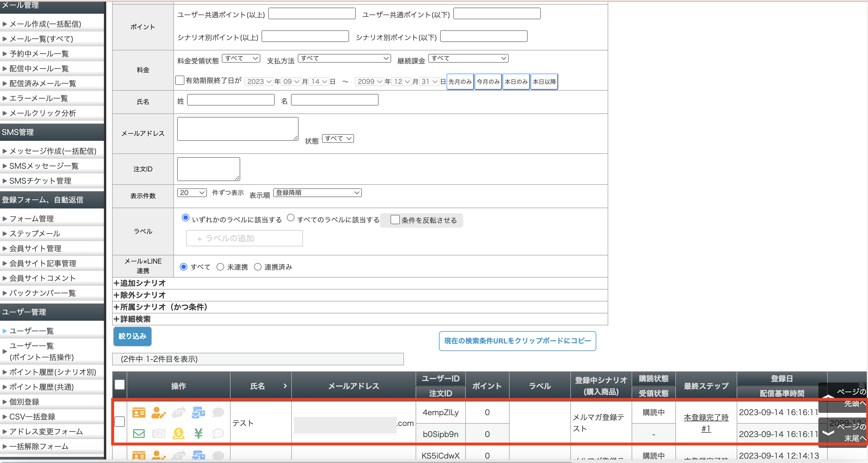Select すべてのラベルに該当する radio button
Image resolution: width=868 pixels, height=463 pixels.
[290, 218]
